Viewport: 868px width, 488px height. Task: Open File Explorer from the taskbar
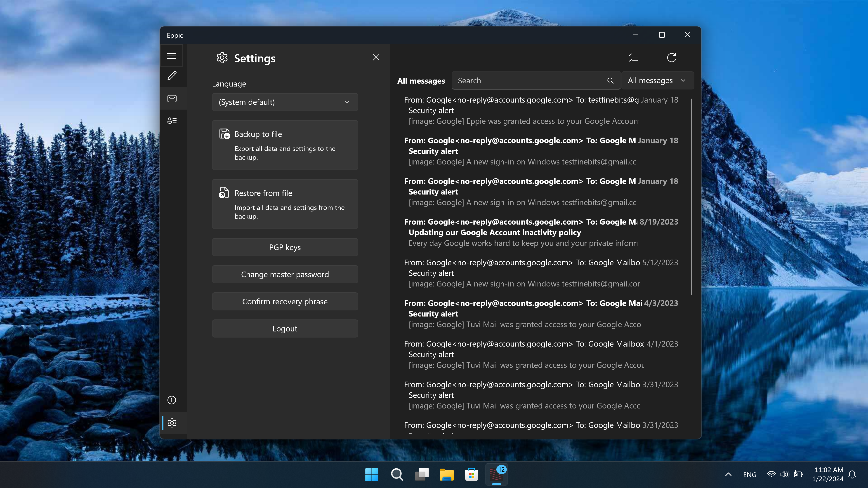point(446,474)
